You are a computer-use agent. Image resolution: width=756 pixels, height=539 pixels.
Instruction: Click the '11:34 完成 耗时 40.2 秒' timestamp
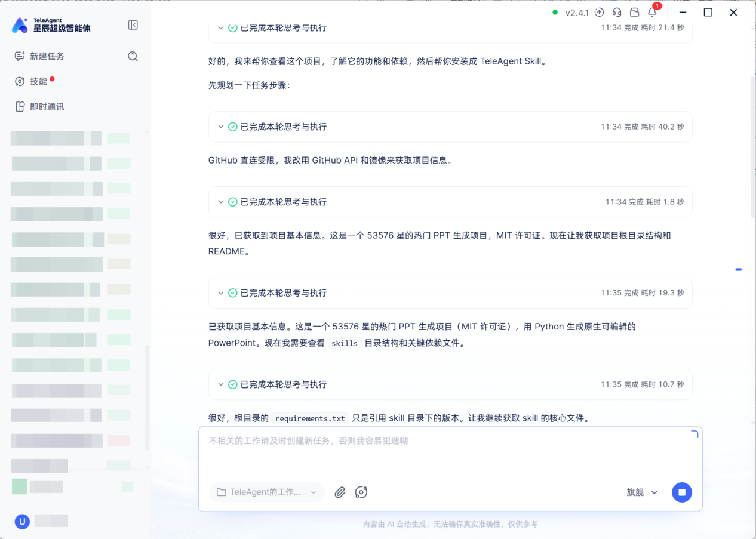[642, 127]
